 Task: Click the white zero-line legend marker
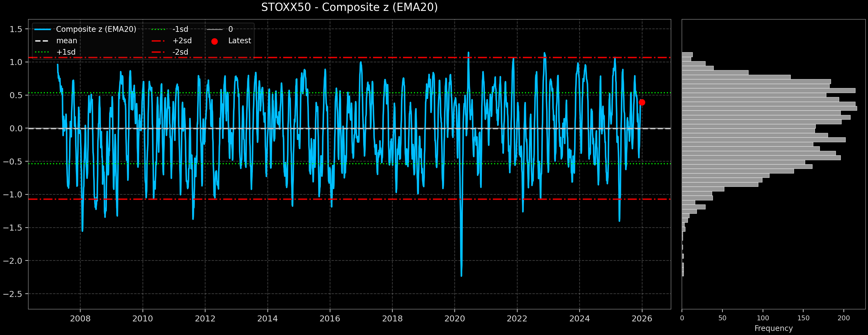click(x=215, y=29)
